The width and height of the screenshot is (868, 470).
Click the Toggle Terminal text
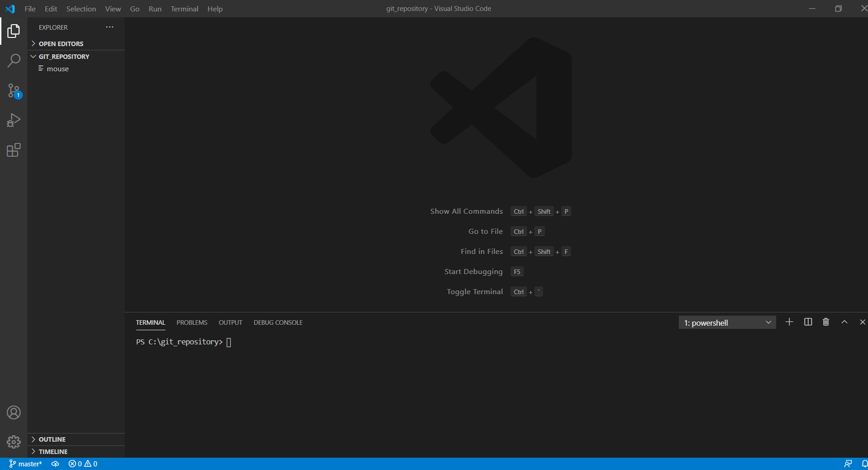(x=475, y=292)
